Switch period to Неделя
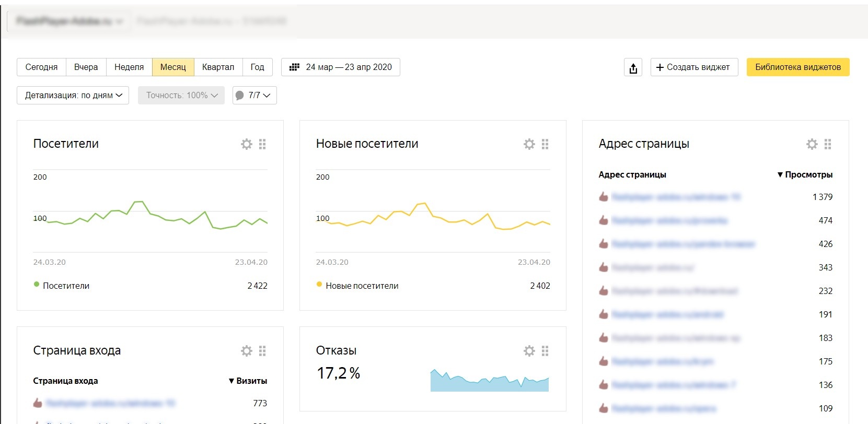The height and width of the screenshot is (424, 868). [129, 67]
